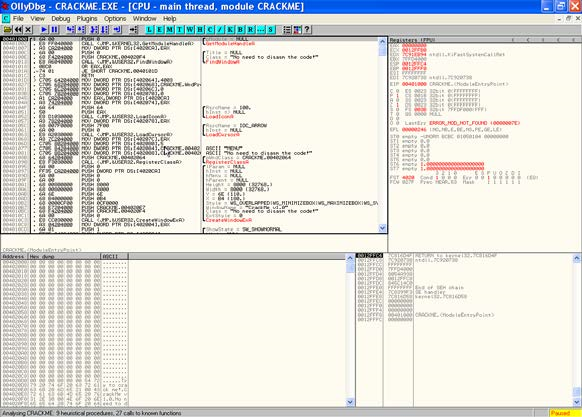The height and width of the screenshot is (417, 582).
Task: Show Handles with the H button
Action: [200, 30]
